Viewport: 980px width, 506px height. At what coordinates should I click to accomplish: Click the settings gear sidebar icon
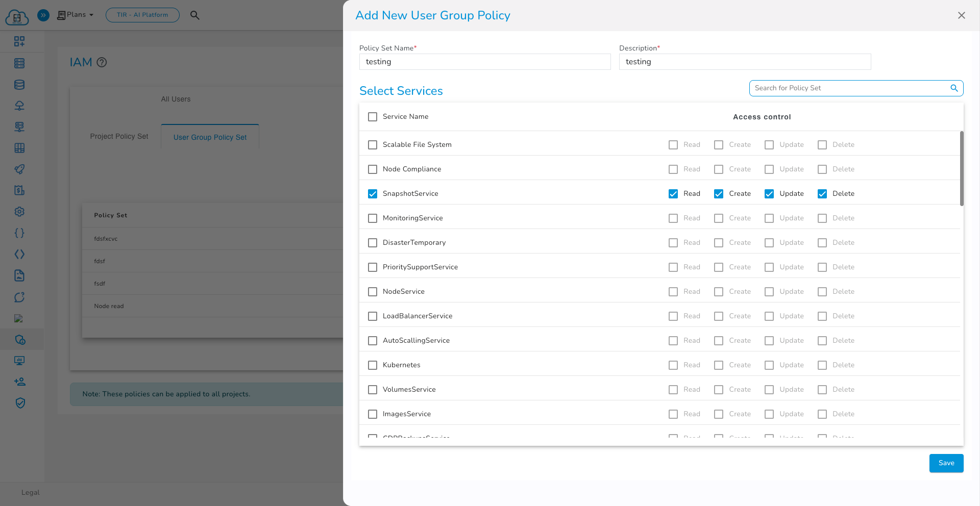pos(19,212)
